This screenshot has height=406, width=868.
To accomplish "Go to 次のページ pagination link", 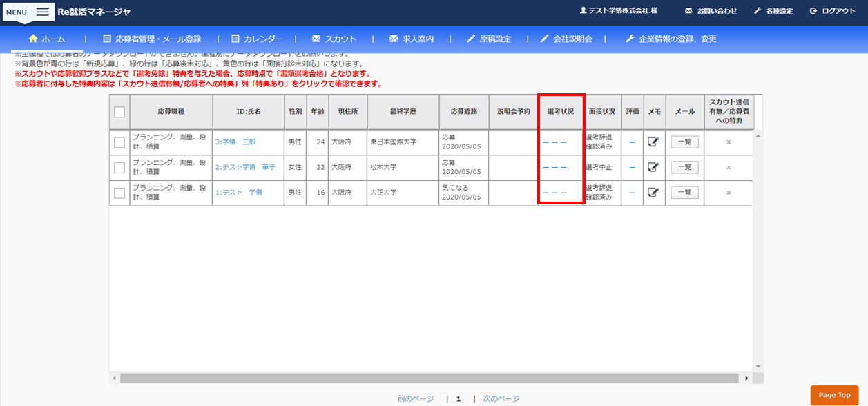I will click(501, 398).
